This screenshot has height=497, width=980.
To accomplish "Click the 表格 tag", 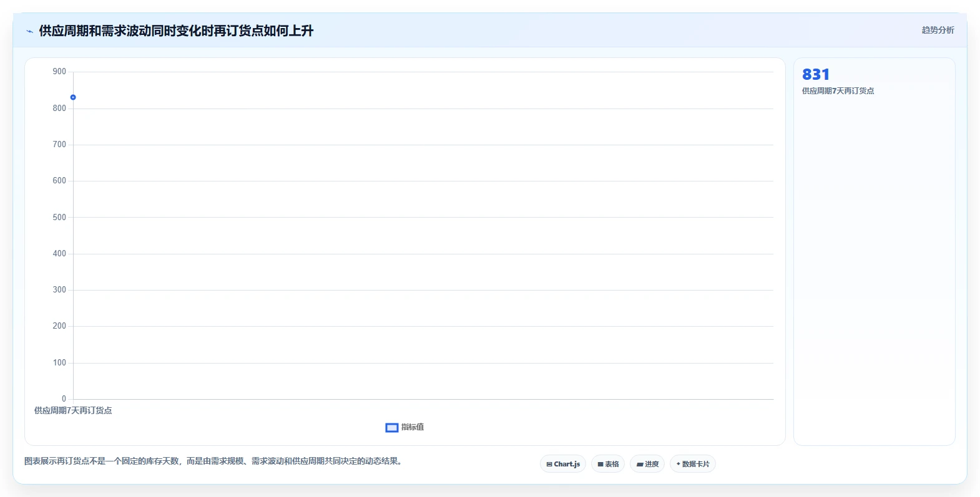I will tap(608, 464).
